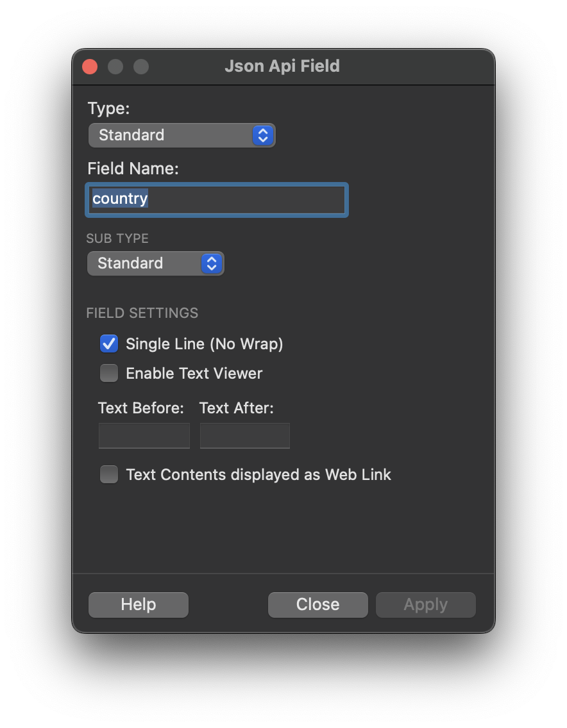Uncheck Single Line (No Wrap)
The width and height of the screenshot is (567, 728).
(x=109, y=344)
